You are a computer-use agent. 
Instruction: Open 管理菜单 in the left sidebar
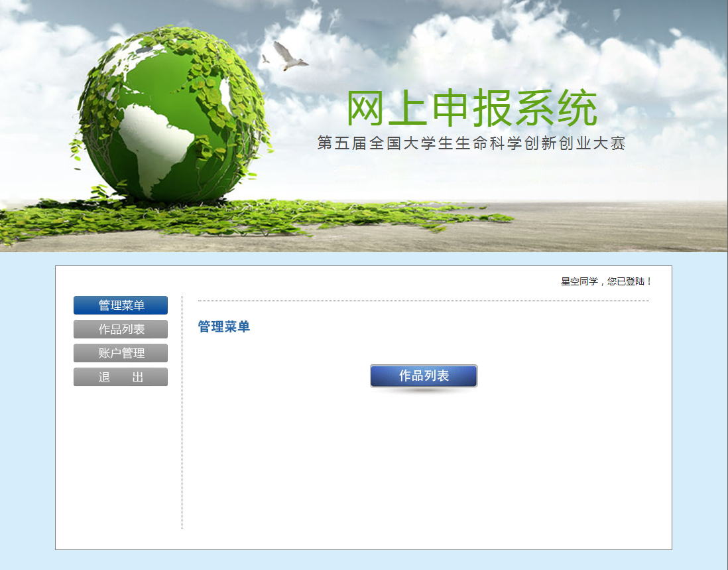[x=121, y=305]
